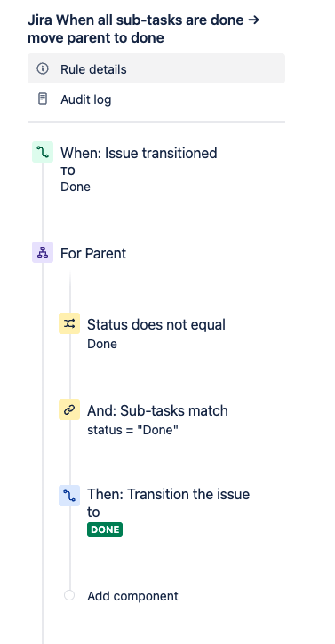
Task: Click the Done value under trigger TO
Action: point(76,187)
